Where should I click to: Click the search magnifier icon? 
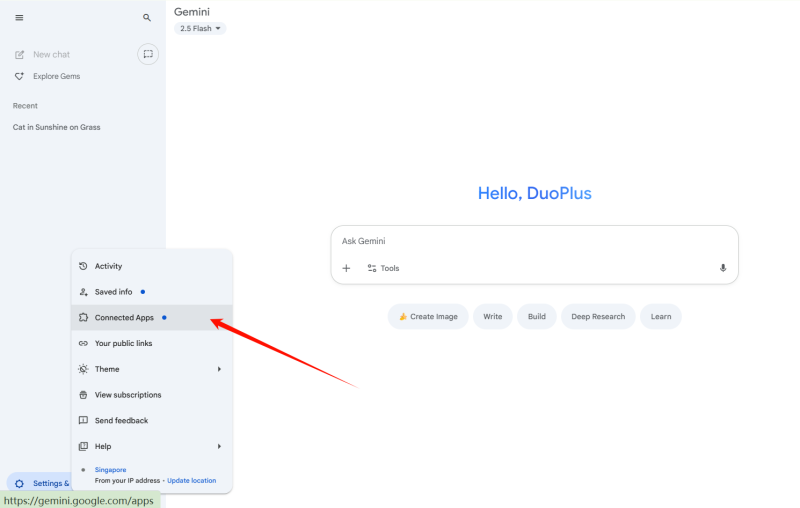[147, 18]
